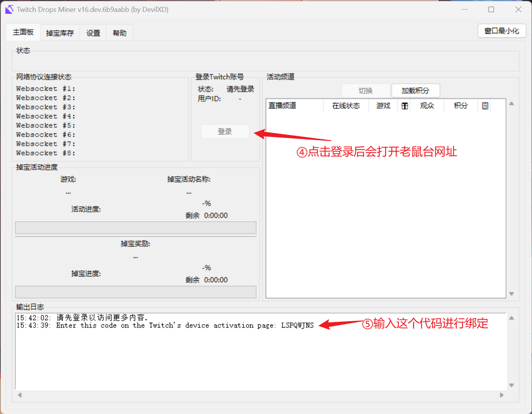Open the 帮助 tab

coord(119,33)
